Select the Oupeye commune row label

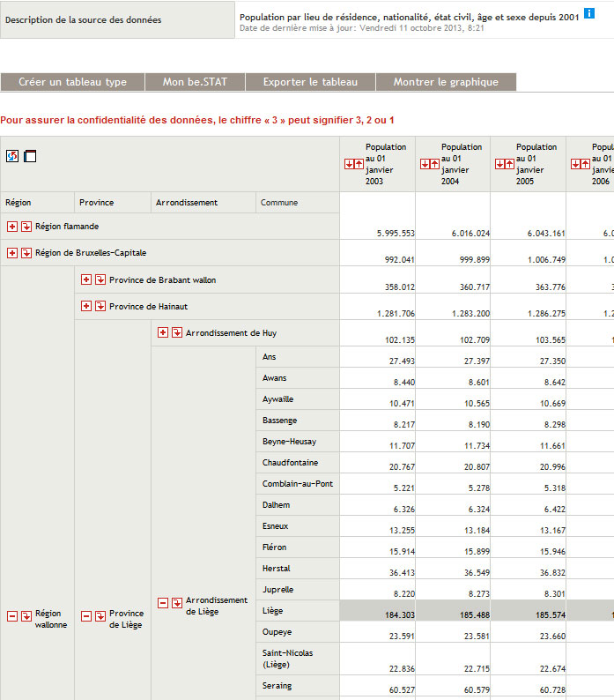(277, 632)
